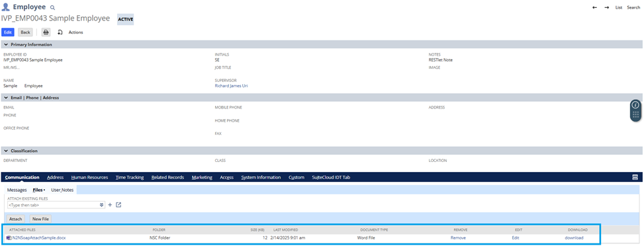Go to next record with right arrow
This screenshot has width=644, height=246.
point(607,7)
